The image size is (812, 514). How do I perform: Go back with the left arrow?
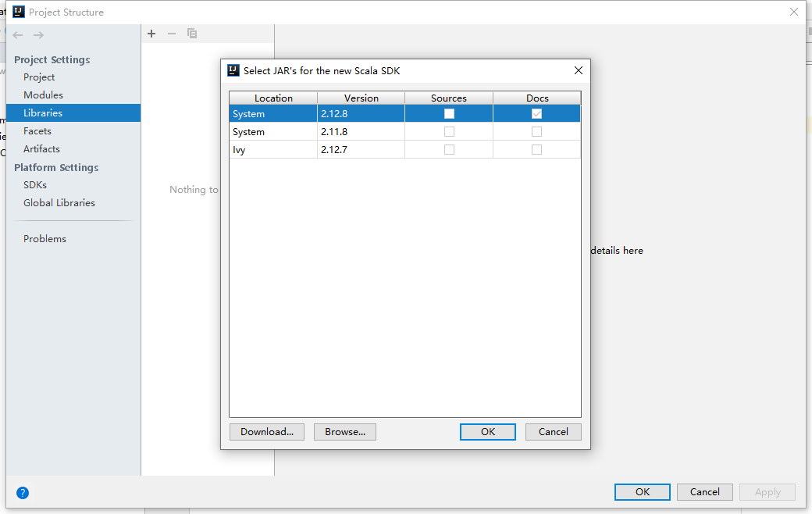pos(18,35)
